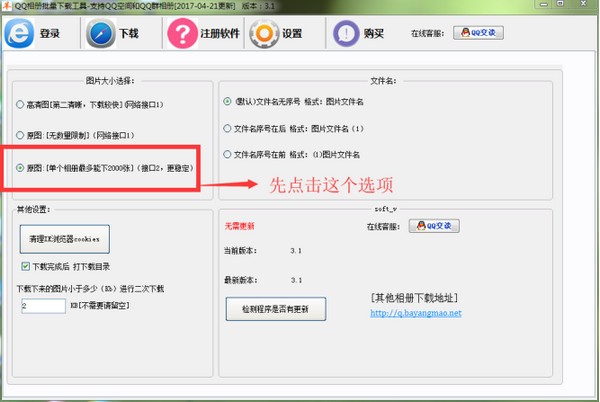Choose 文件名序号在前 radio option
This screenshot has height=402, width=600.
292,155
